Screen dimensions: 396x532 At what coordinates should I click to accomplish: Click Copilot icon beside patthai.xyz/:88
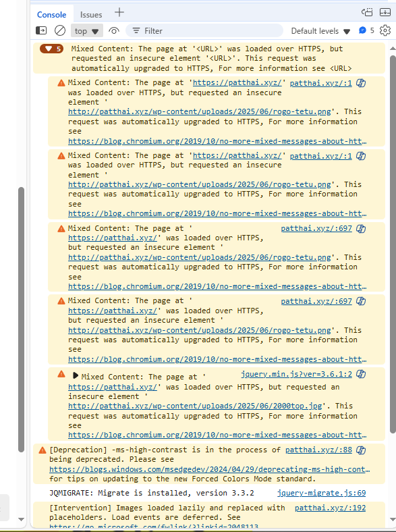tap(361, 450)
